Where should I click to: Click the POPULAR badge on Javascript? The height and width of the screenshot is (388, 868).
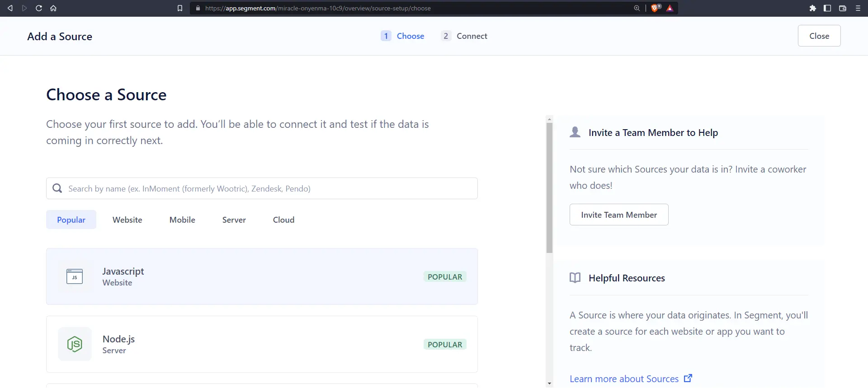tap(445, 276)
